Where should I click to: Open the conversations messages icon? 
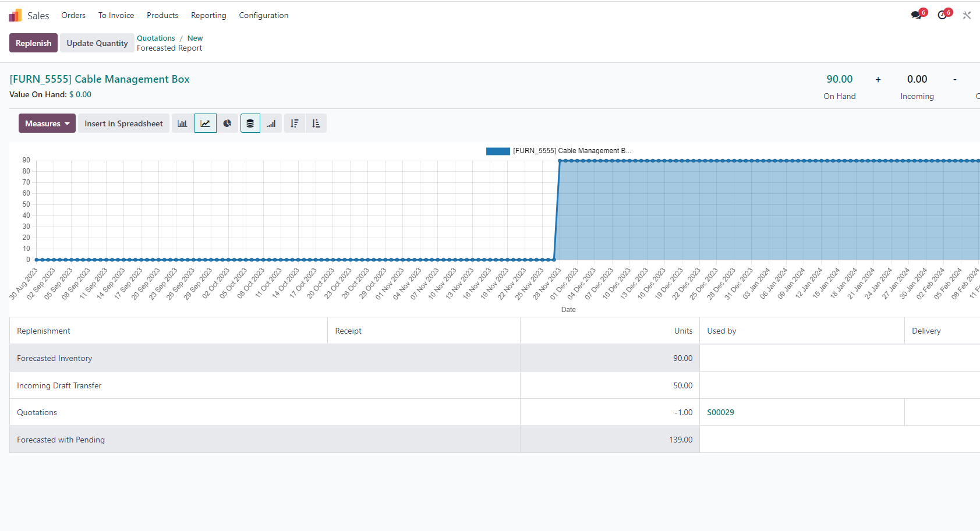(x=917, y=15)
